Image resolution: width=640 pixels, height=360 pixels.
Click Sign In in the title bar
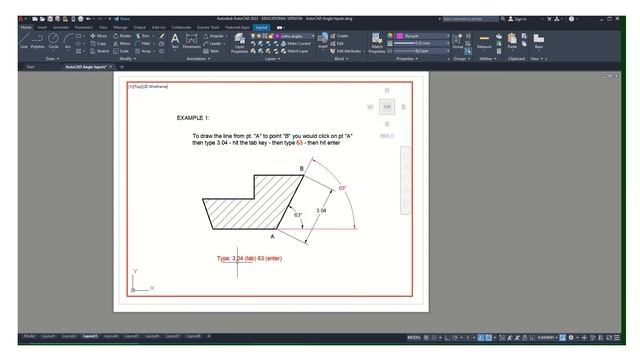coord(517,19)
